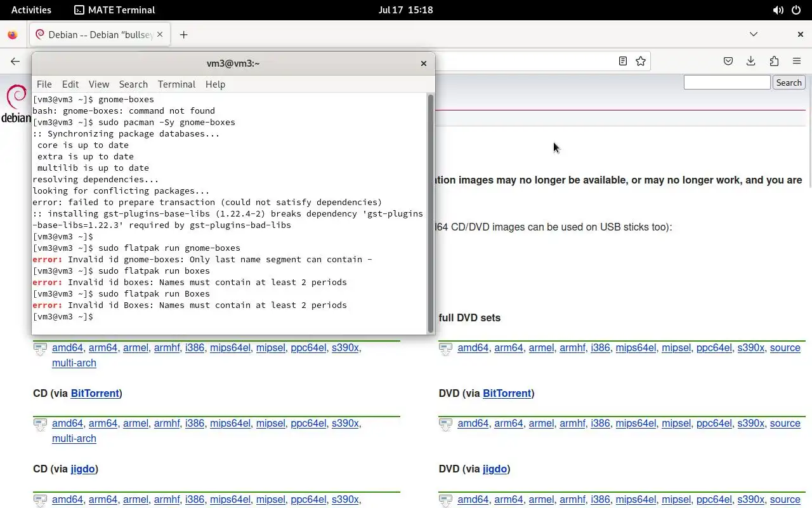This screenshot has height=508, width=812.
Task: Click amd64 link in full DVD sets row
Action: coord(473,347)
